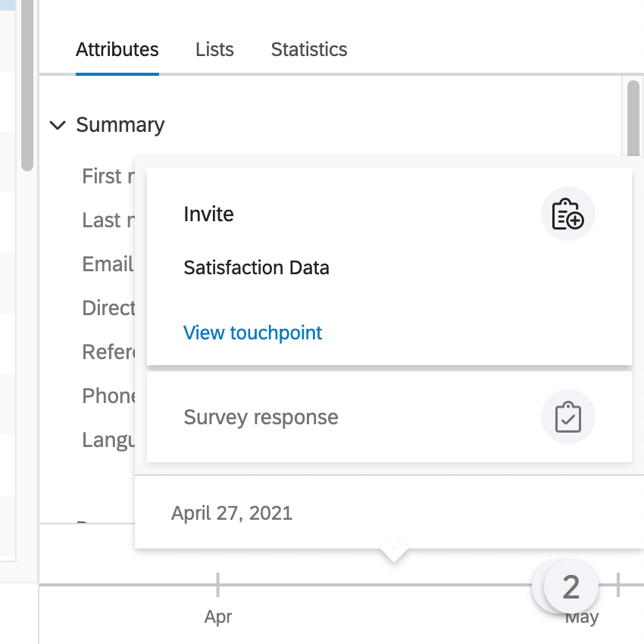The image size is (644, 644).
Task: Switch to the Lists tab
Action: coord(214,49)
